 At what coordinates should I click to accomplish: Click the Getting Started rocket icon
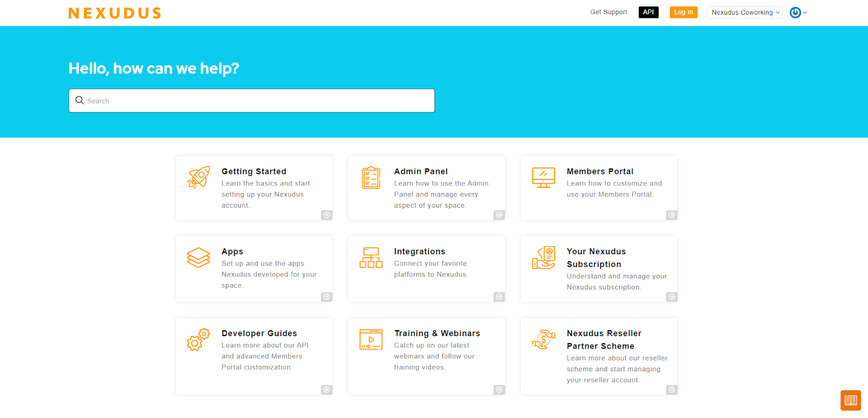(199, 177)
